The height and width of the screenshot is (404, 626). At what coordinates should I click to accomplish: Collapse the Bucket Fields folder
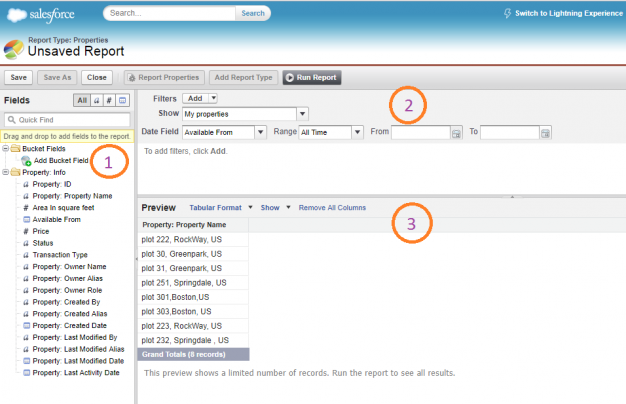[6, 148]
